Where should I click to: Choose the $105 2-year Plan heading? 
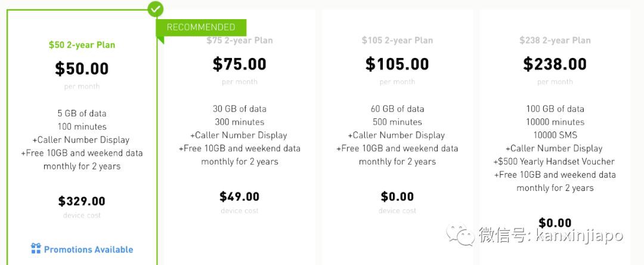pos(397,41)
